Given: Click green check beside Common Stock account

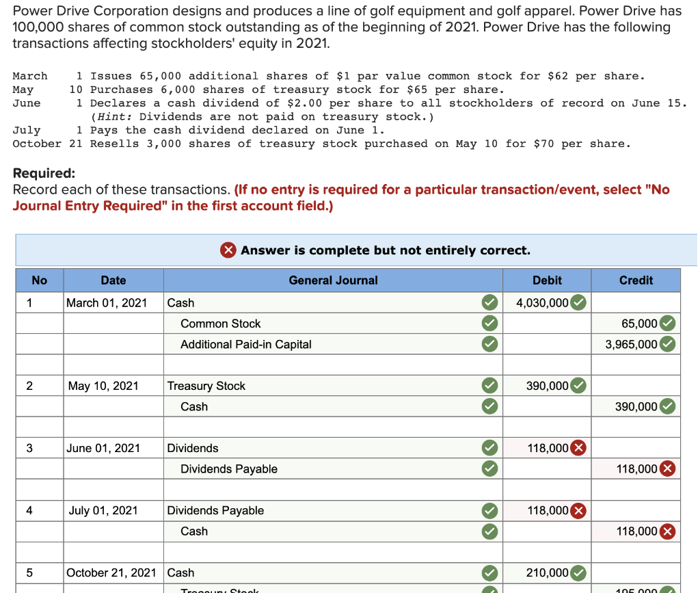Looking at the screenshot, I should pos(489,323).
